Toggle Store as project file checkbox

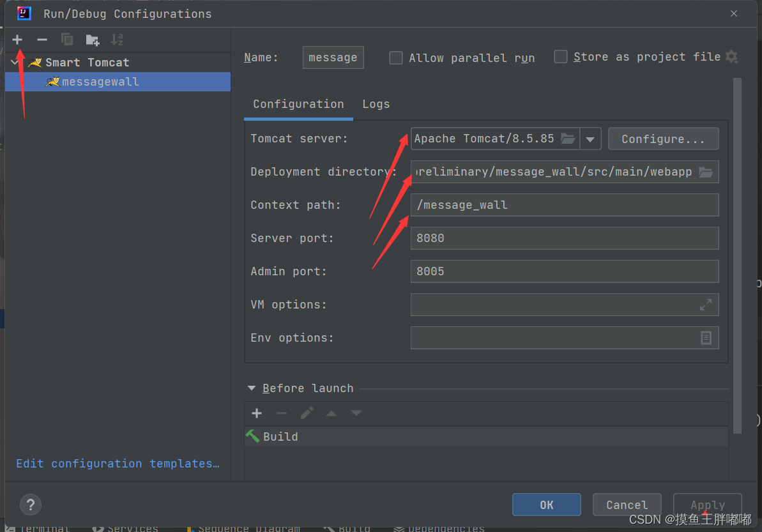pyautogui.click(x=561, y=57)
